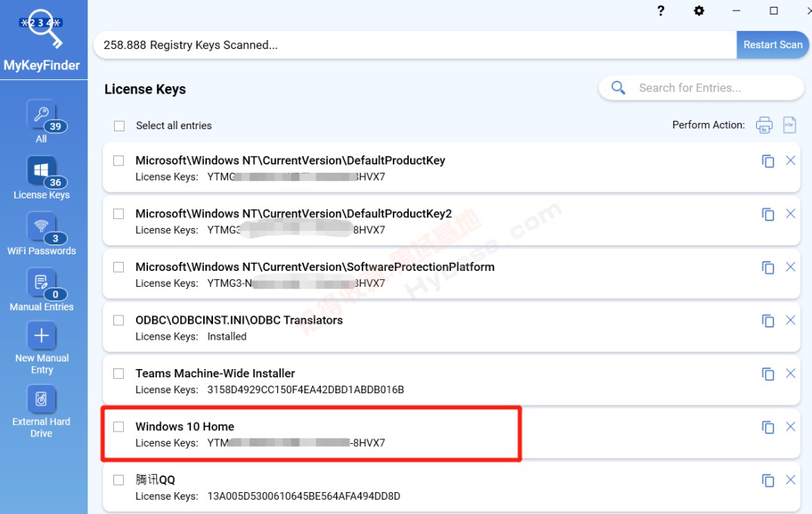The height and width of the screenshot is (514, 812).
Task: Click the License Keys heading
Action: point(145,89)
